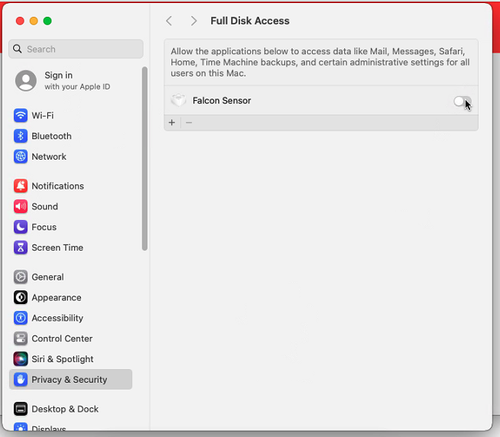Viewport: 500px width, 437px height.
Task: Open the Bluetooth settings pane
Action: [71, 136]
